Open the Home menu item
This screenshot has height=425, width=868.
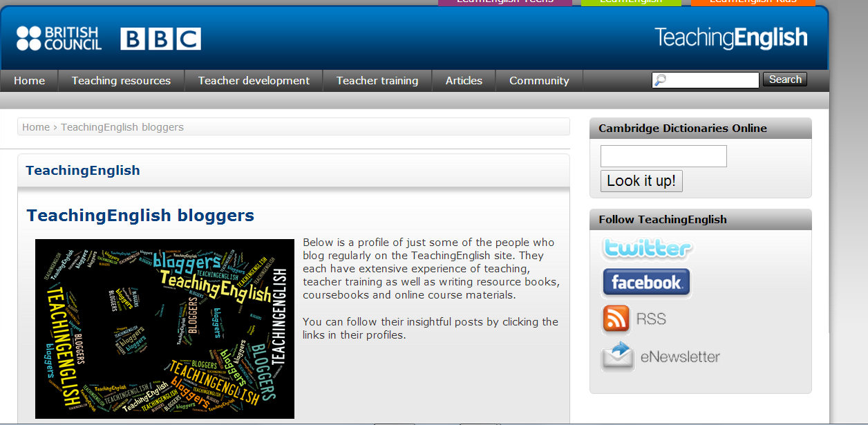point(29,81)
